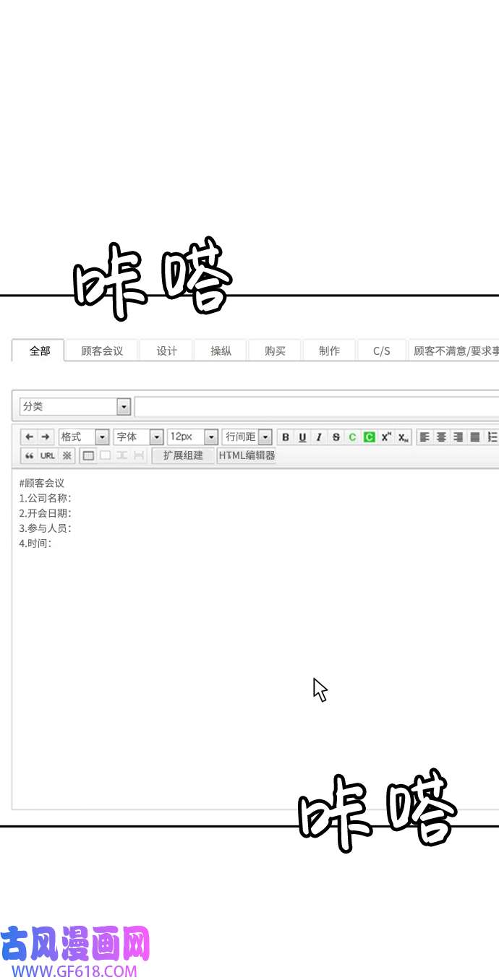Toggle bold formatting

tap(286, 437)
